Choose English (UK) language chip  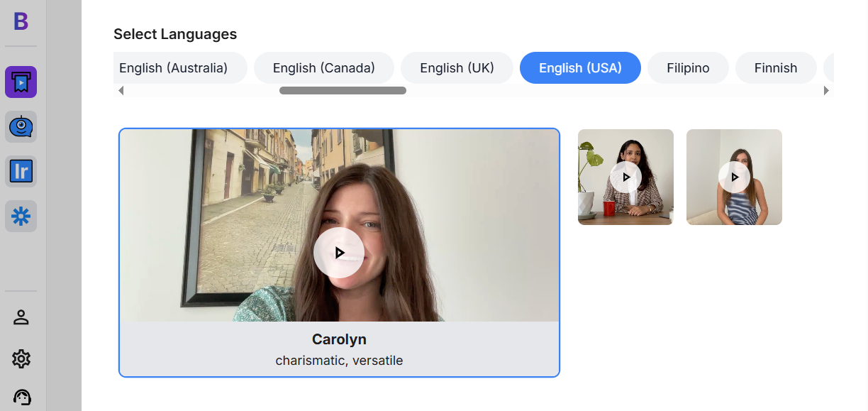click(457, 68)
